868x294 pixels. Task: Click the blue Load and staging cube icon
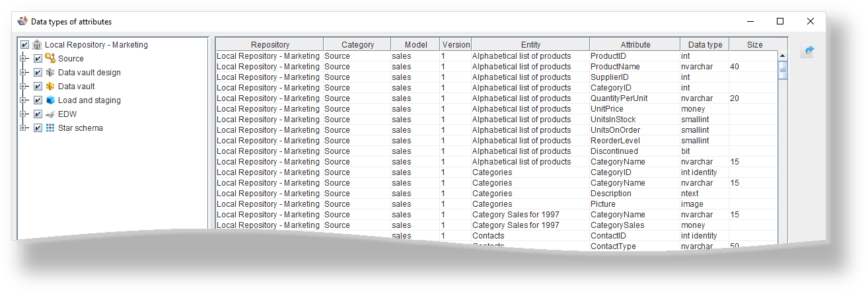(50, 100)
